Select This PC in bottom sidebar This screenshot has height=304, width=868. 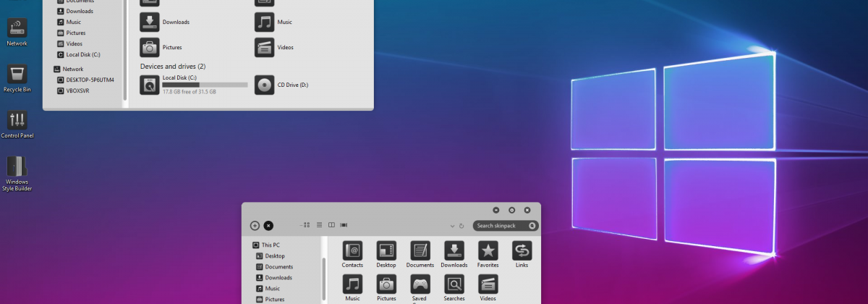click(266, 245)
